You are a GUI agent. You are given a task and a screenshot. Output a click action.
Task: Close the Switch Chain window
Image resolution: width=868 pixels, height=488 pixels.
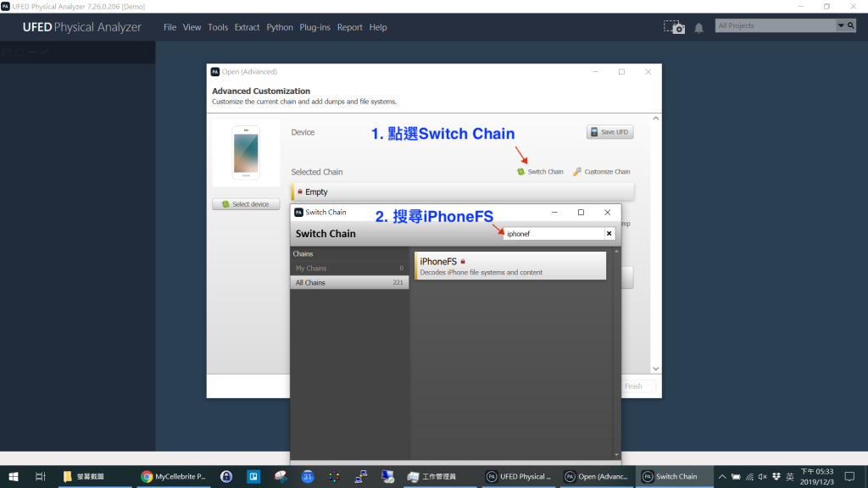[x=607, y=212]
